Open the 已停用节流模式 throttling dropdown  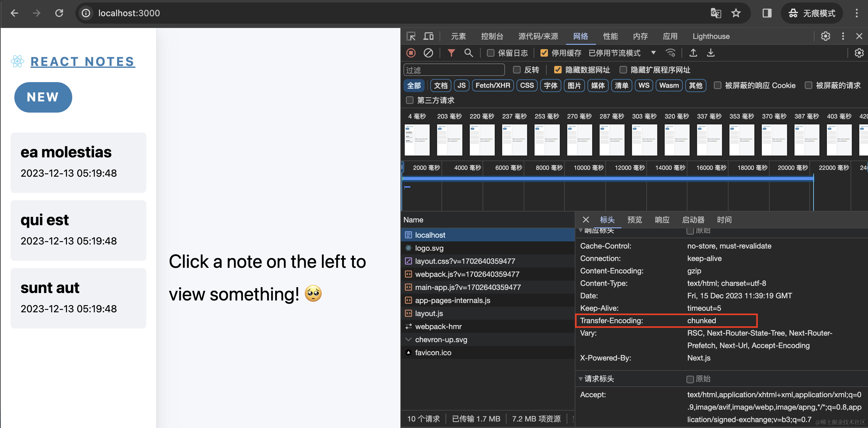point(622,53)
